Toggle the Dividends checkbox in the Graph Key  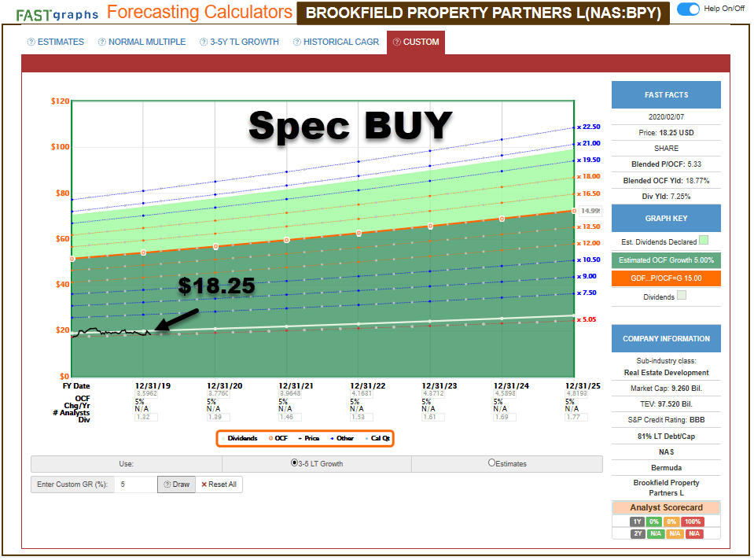click(682, 296)
